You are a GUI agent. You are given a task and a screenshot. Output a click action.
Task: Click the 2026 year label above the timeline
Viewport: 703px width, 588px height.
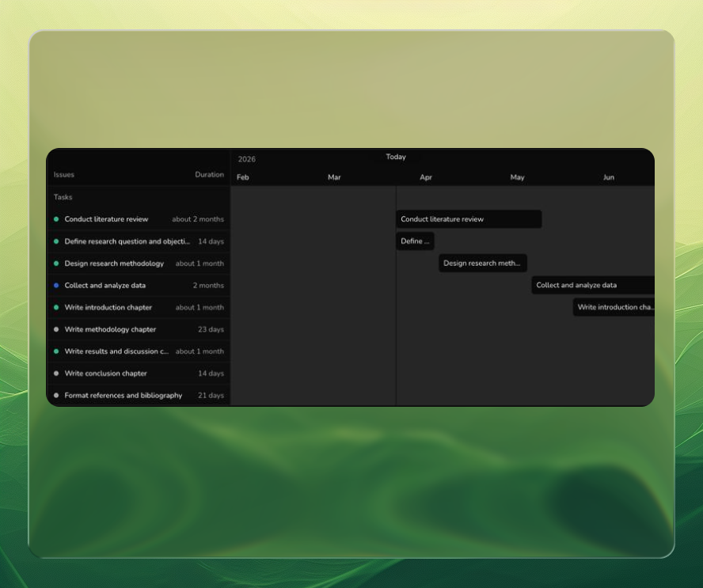[x=247, y=158]
